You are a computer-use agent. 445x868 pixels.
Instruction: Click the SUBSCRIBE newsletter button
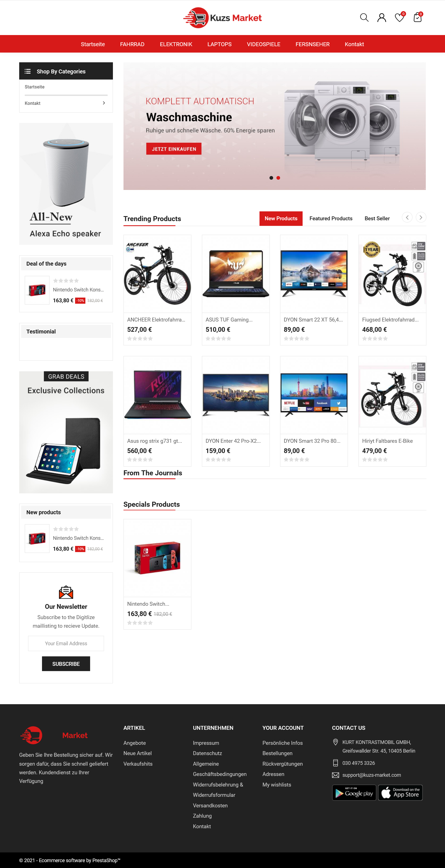pyautogui.click(x=66, y=664)
